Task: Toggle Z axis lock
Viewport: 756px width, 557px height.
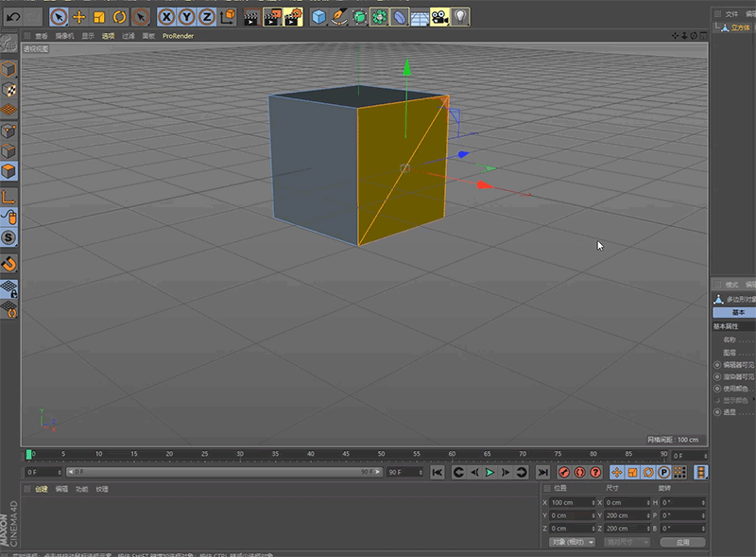Action: pyautogui.click(x=206, y=16)
